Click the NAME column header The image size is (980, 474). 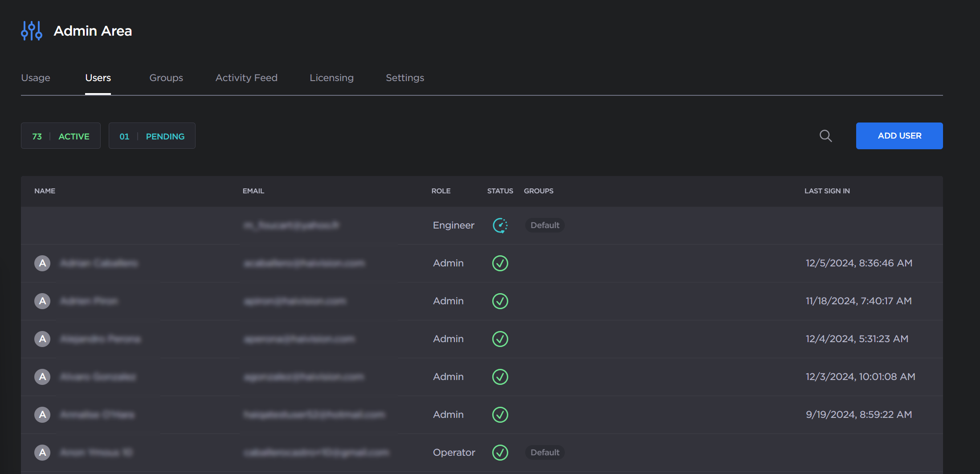point(45,191)
